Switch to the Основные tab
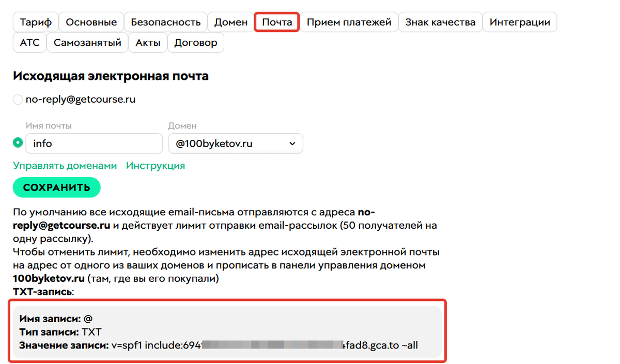This screenshot has width=620, height=364. click(91, 22)
